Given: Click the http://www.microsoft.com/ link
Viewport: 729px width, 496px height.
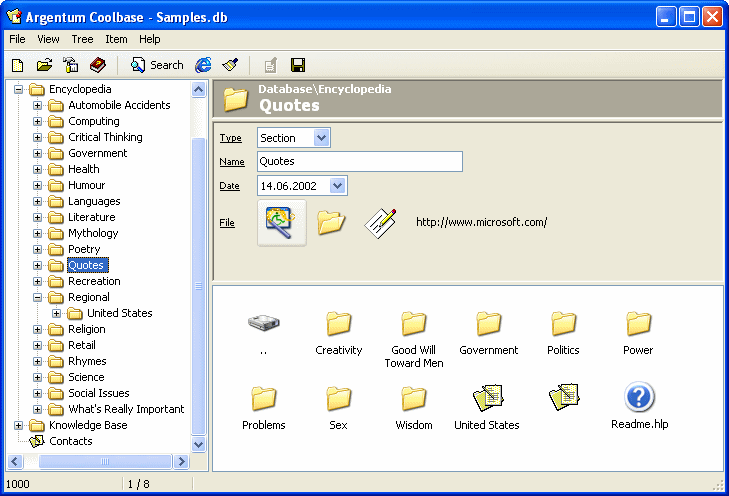Looking at the screenshot, I should pos(481,222).
